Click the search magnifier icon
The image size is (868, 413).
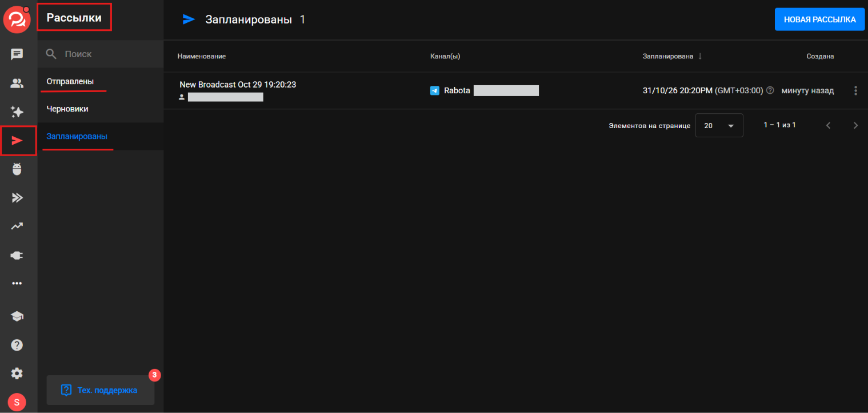(51, 54)
